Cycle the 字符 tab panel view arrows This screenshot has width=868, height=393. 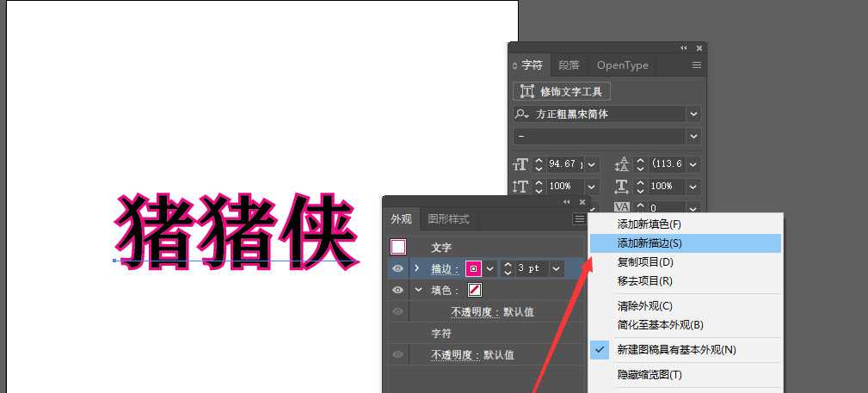pyautogui.click(x=514, y=65)
